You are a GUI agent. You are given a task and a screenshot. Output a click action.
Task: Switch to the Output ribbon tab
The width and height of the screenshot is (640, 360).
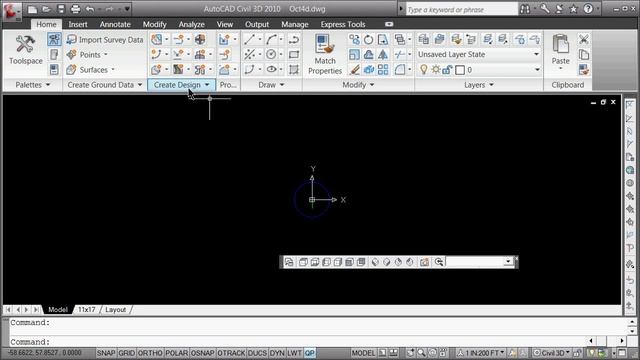coord(257,24)
